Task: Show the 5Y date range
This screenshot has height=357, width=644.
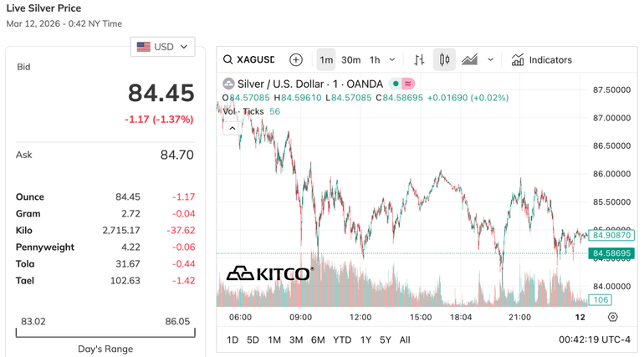Action: [x=385, y=340]
